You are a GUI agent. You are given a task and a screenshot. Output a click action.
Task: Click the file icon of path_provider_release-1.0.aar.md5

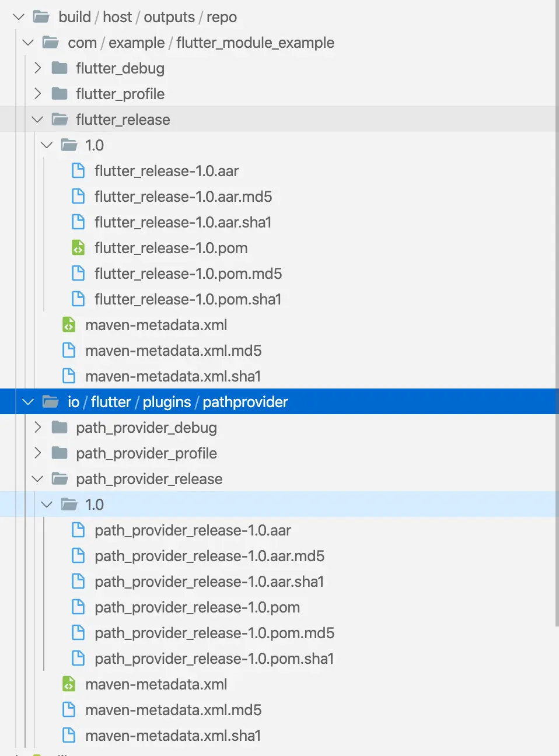tap(78, 556)
